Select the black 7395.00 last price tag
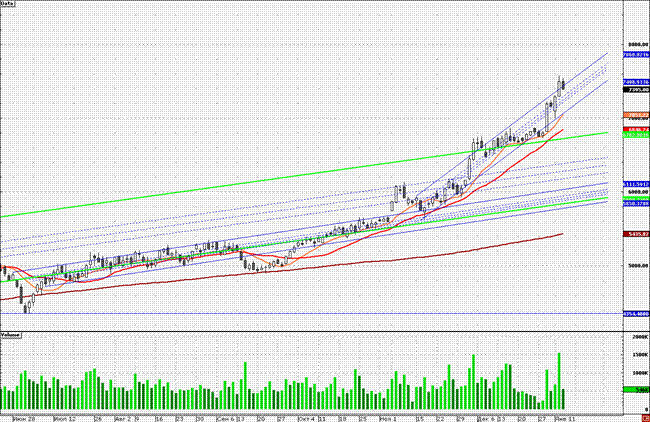 pyautogui.click(x=636, y=90)
